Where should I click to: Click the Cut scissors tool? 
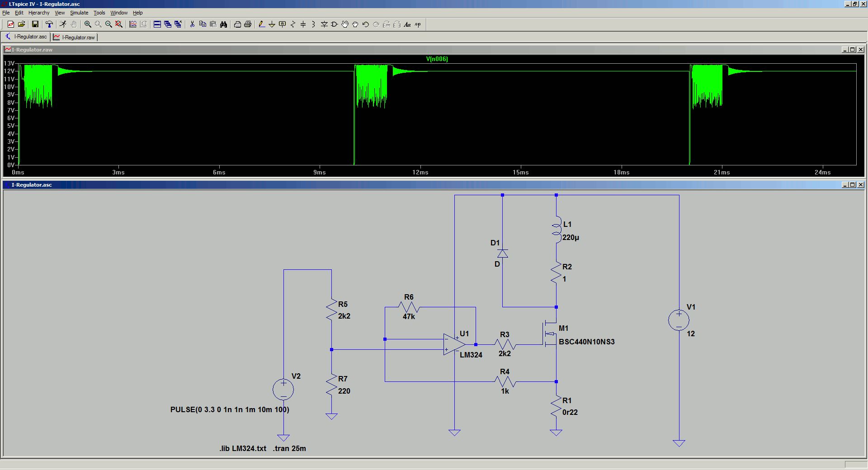(x=192, y=24)
